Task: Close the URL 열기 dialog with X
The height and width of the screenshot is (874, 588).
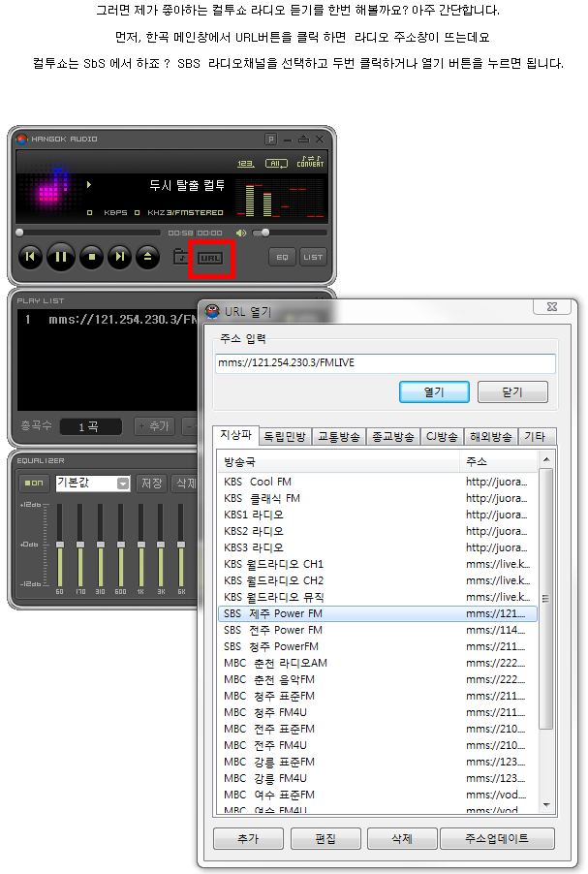Action: (552, 306)
